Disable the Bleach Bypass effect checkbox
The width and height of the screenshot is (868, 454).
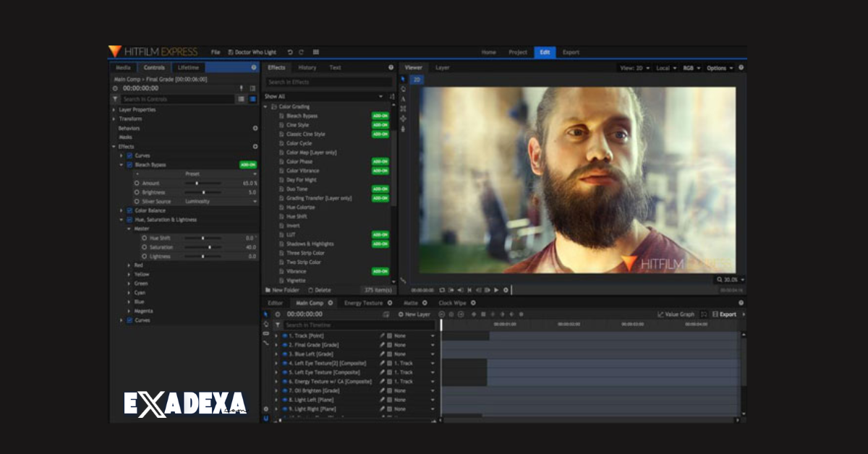pyautogui.click(x=129, y=165)
